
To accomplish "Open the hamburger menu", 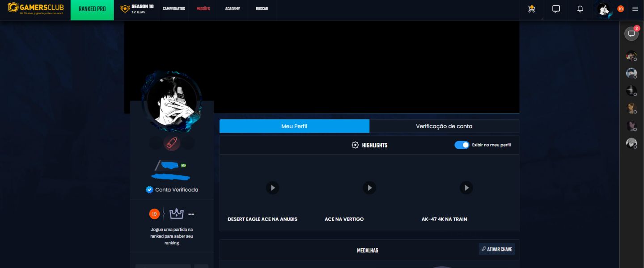I will pyautogui.click(x=635, y=9).
